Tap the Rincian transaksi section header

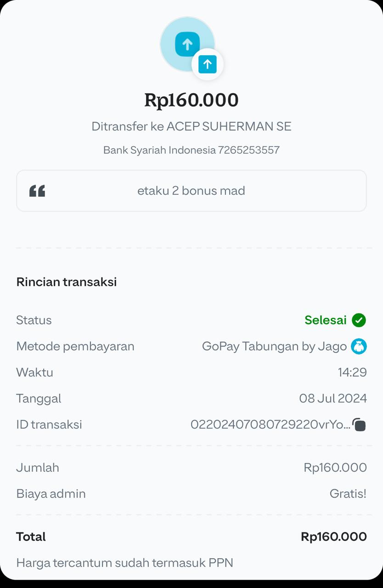coord(67,282)
